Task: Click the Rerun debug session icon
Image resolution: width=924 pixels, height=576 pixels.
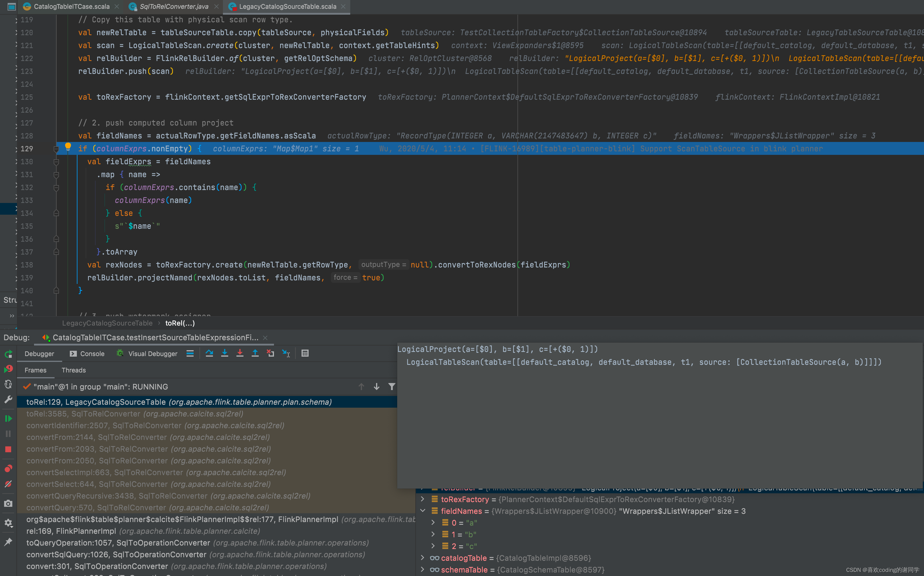Action: click(8, 354)
